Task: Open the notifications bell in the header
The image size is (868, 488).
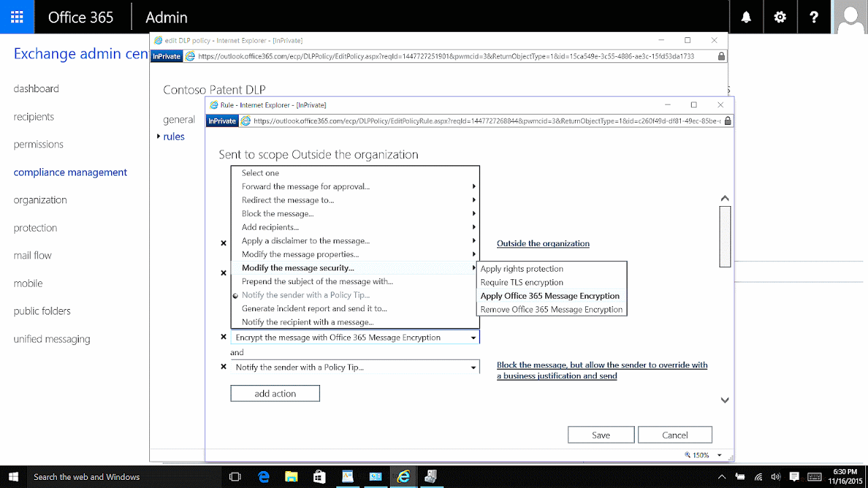Action: (747, 17)
